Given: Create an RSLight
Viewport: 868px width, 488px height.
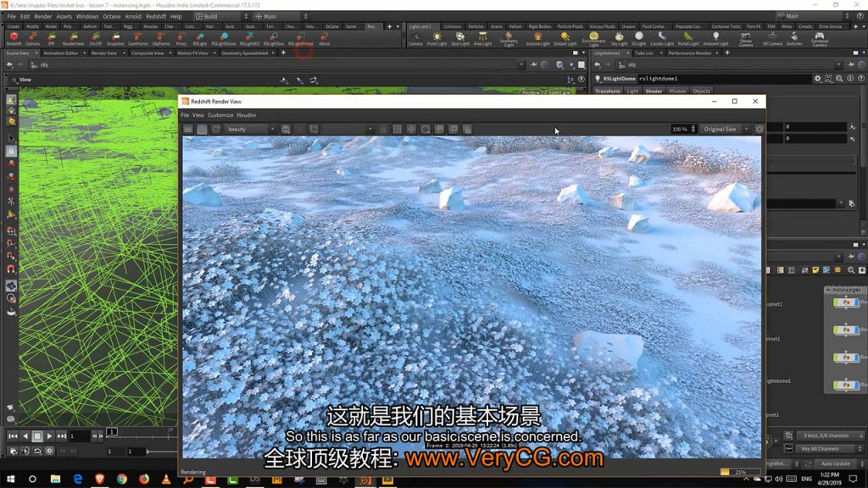Looking at the screenshot, I should point(199,38).
